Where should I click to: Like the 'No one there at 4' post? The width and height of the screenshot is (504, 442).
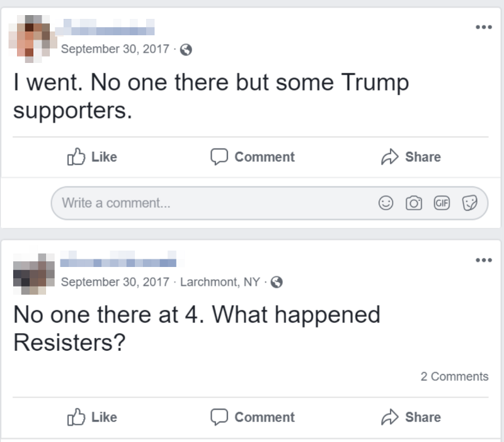pyautogui.click(x=92, y=417)
